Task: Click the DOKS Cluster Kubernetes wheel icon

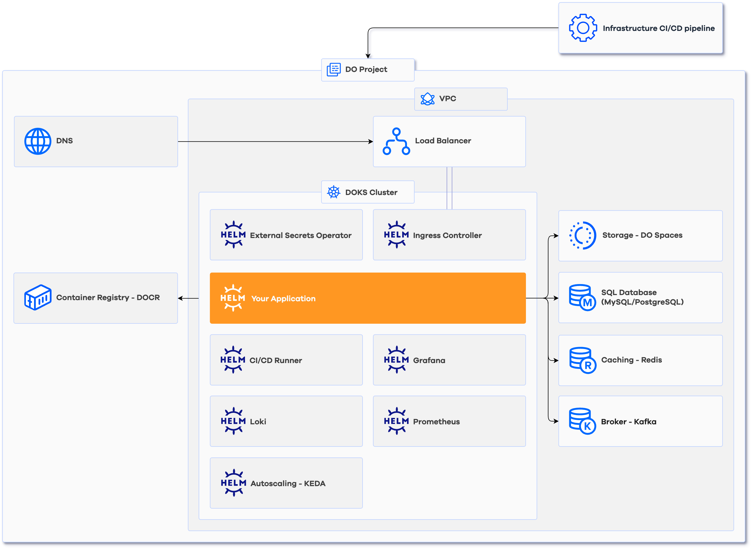Action: tap(334, 192)
